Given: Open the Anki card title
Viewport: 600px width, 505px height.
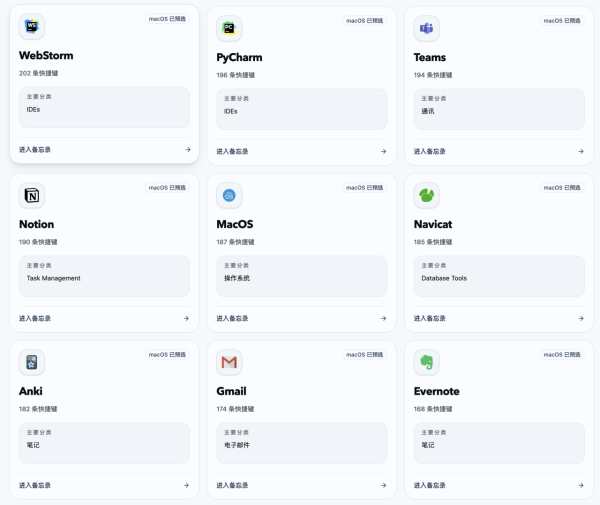Looking at the screenshot, I should click(x=31, y=391).
